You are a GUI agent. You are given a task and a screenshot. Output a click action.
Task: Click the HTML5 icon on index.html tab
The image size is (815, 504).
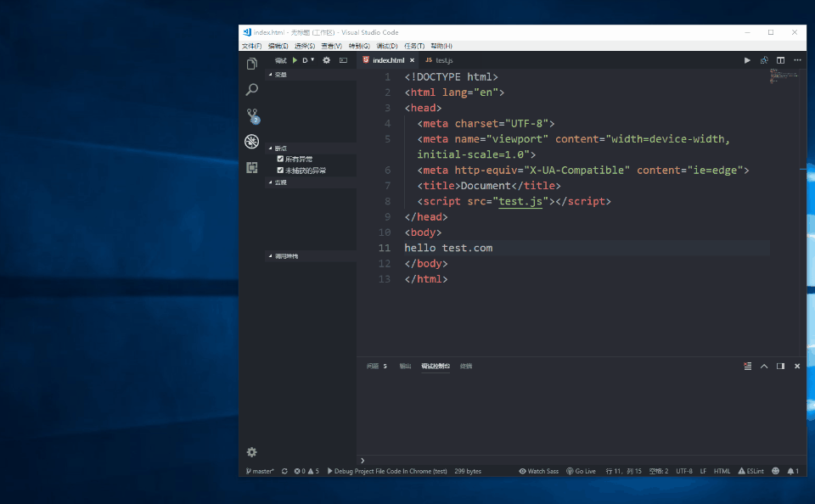(x=366, y=60)
